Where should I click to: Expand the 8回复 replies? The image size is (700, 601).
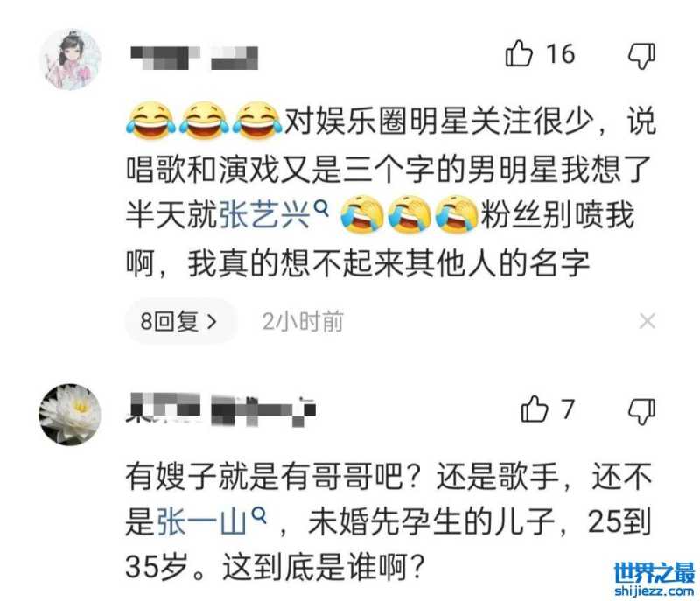[x=179, y=321]
